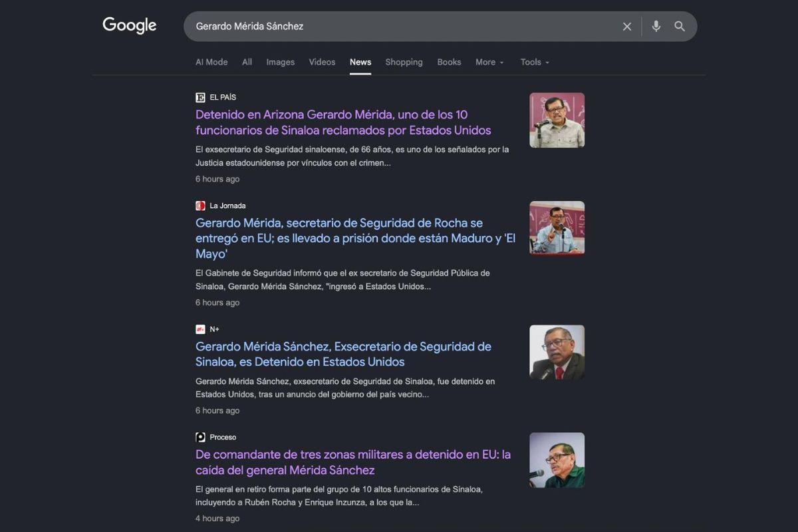The image size is (798, 532).
Task: Clear the search query with the X icon
Action: [x=627, y=27]
